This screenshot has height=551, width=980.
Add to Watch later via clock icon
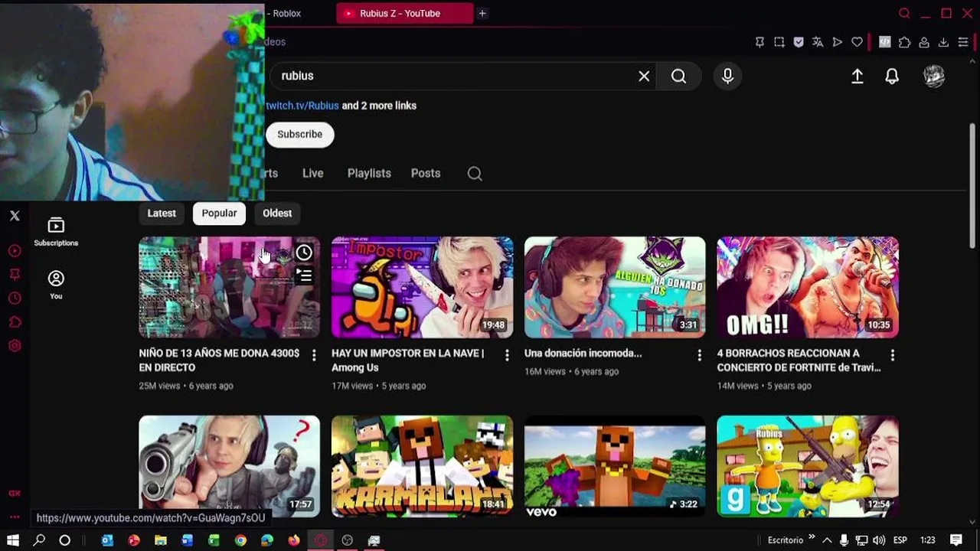304,253
